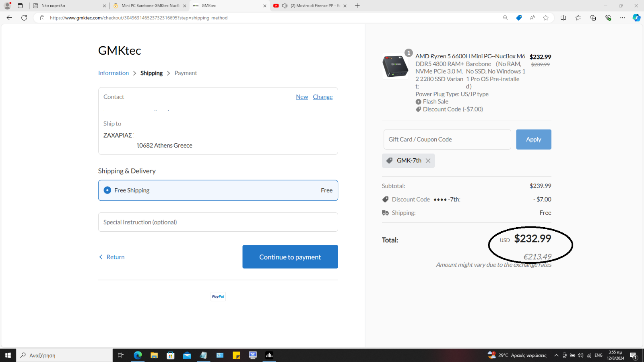Click the Continue to payment button
644x362 pixels.
coord(290,257)
